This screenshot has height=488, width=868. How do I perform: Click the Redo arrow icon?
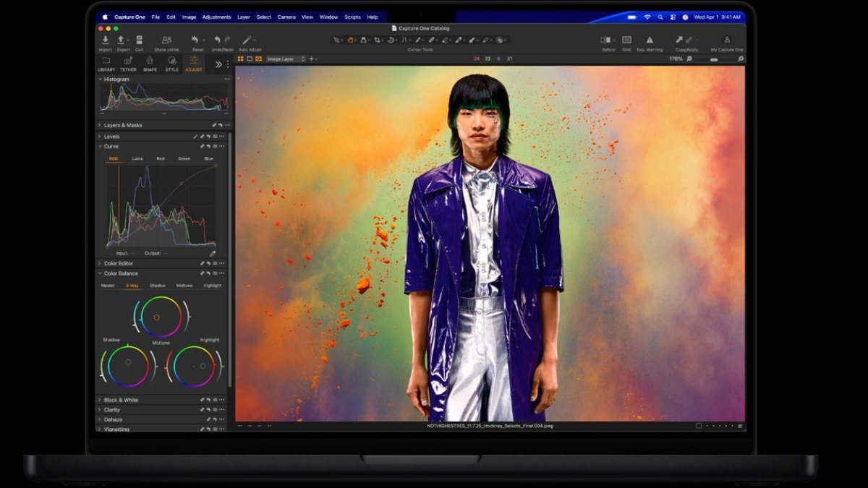coord(228,40)
